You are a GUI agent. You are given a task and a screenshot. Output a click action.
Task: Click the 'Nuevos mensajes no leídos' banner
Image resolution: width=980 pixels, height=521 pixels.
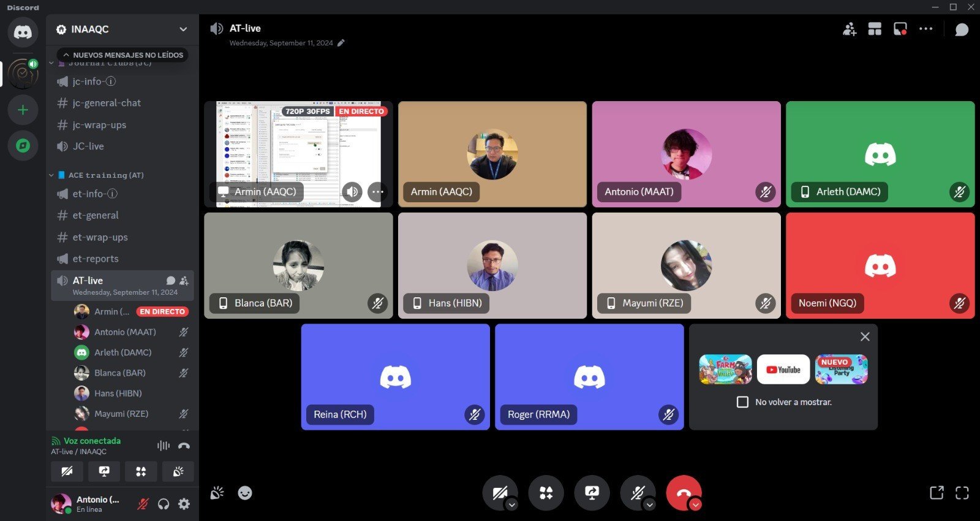click(123, 55)
